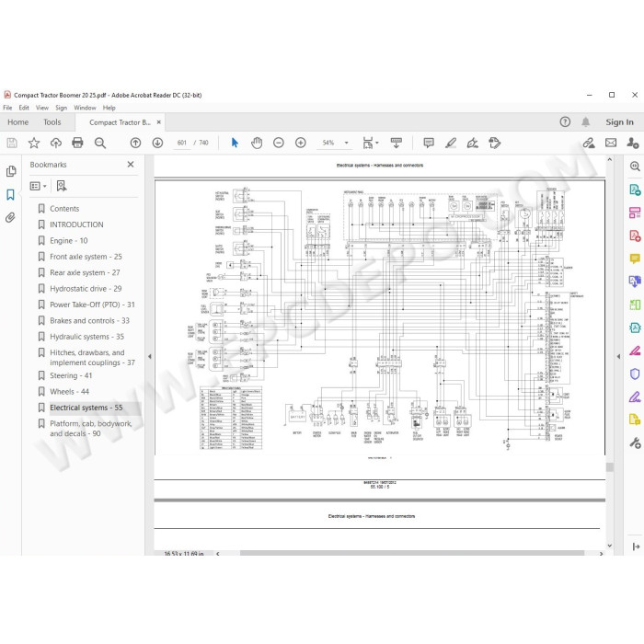
Task: Select the arrow selection tool
Action: [235, 143]
